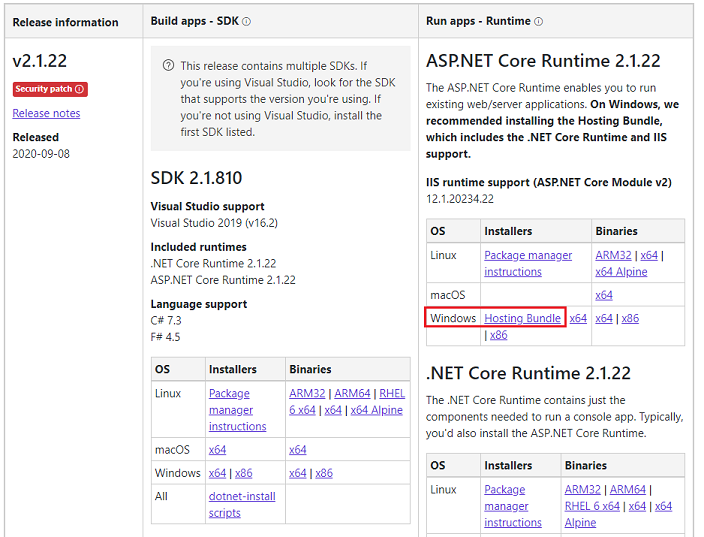Download SDK macOS x64 installer
This screenshot has height=537, width=704.
pos(217,449)
